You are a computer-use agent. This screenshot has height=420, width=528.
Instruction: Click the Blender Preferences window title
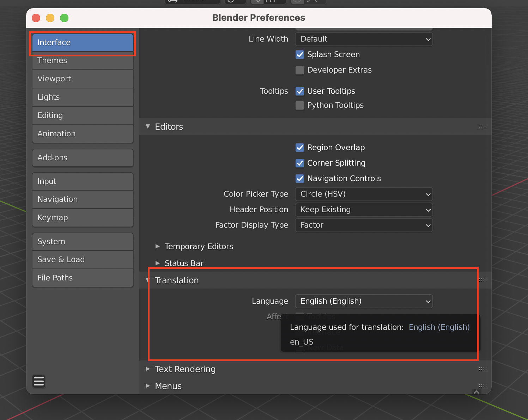(x=259, y=18)
